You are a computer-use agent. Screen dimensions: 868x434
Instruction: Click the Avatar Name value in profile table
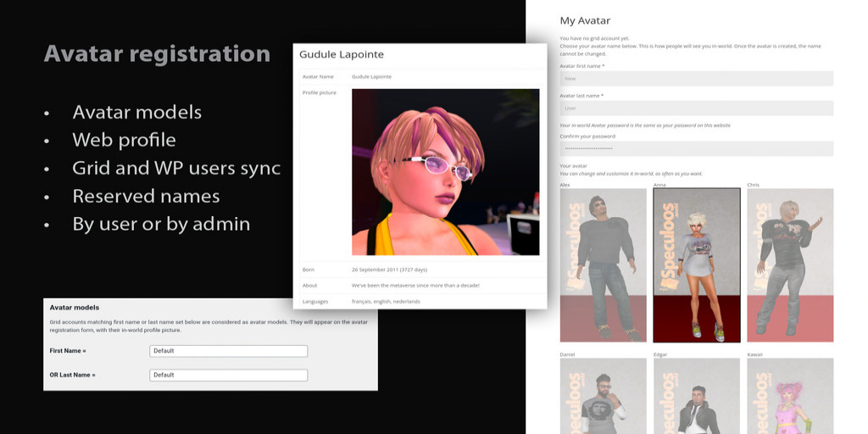point(371,77)
